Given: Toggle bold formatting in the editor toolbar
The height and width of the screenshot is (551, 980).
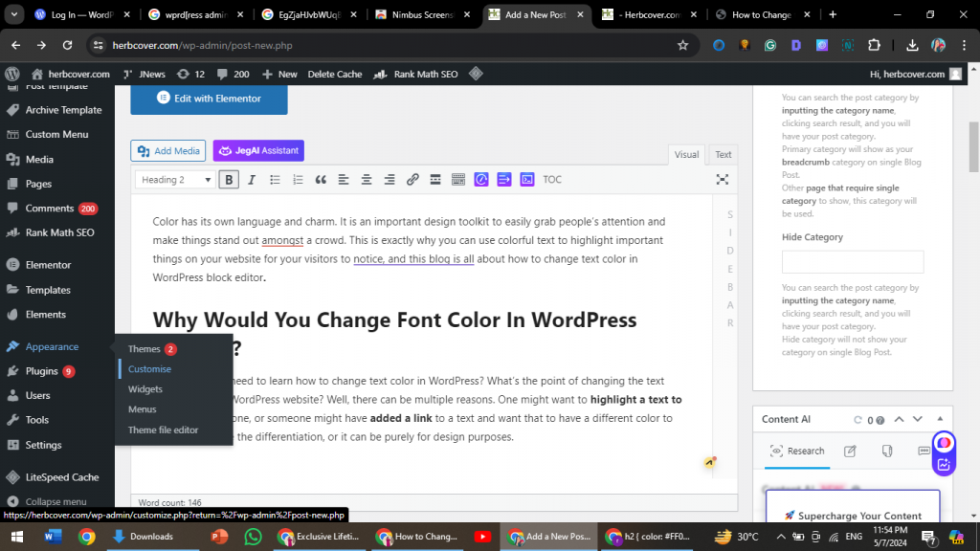Looking at the screenshot, I should click(x=227, y=179).
